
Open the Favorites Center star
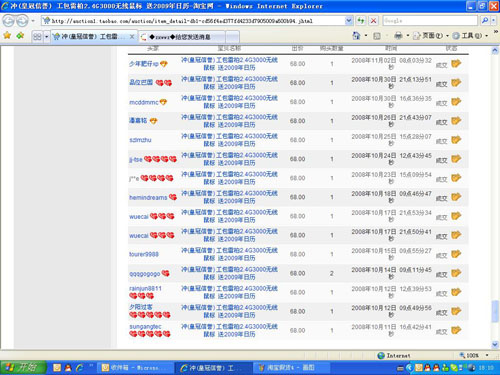pyautogui.click(x=7, y=35)
